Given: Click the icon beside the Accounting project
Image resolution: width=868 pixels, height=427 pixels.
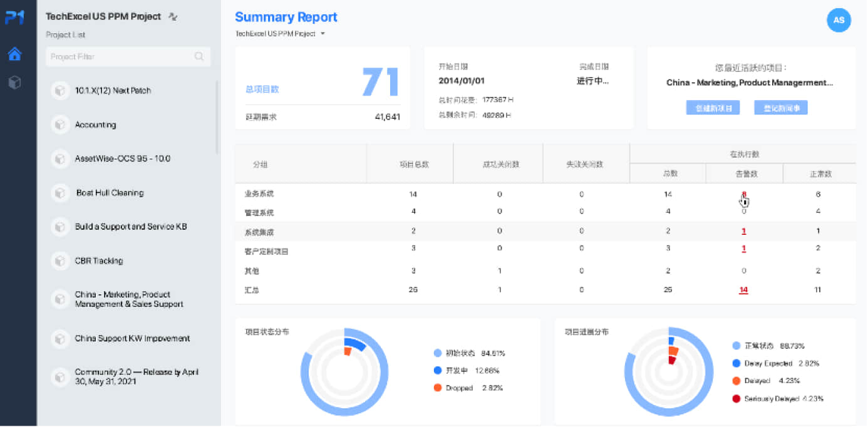Looking at the screenshot, I should coord(59,125).
